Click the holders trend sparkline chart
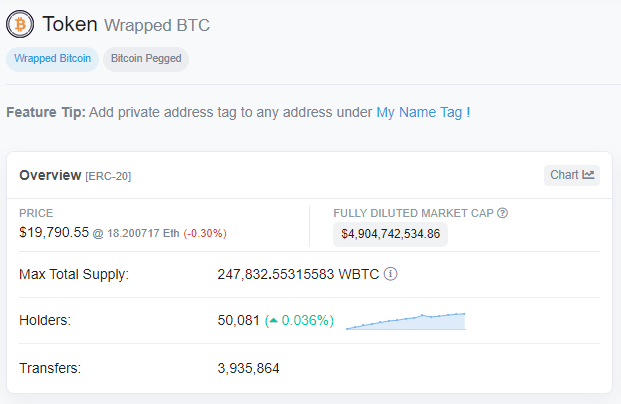 click(x=405, y=321)
